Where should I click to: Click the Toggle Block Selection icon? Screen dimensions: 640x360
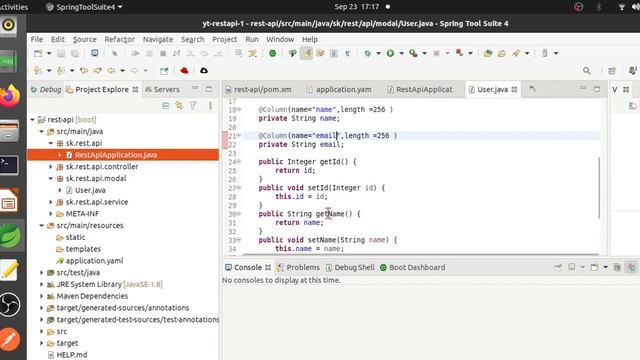(x=333, y=53)
